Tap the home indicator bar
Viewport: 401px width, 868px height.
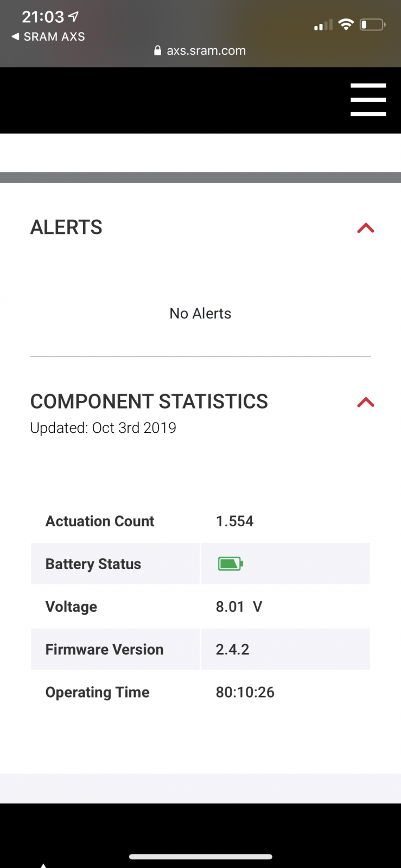pyautogui.click(x=200, y=857)
